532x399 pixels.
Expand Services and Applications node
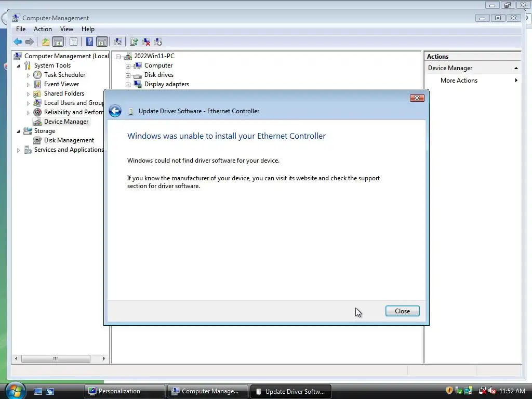pyautogui.click(x=18, y=150)
